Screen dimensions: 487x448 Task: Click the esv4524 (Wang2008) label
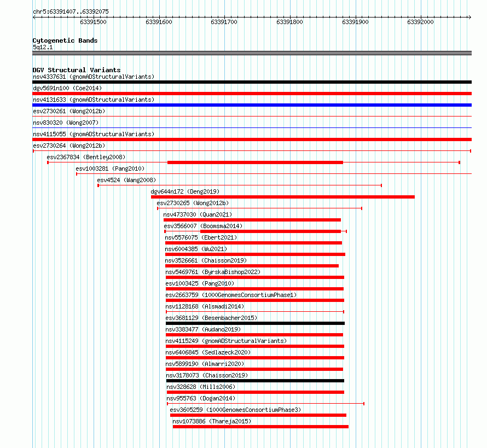click(x=126, y=180)
